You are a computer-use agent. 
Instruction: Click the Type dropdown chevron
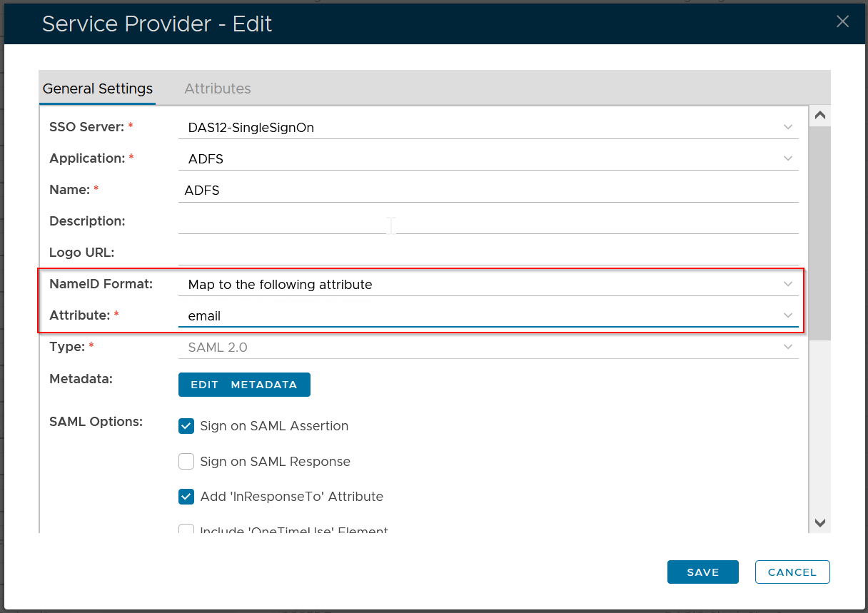point(787,348)
